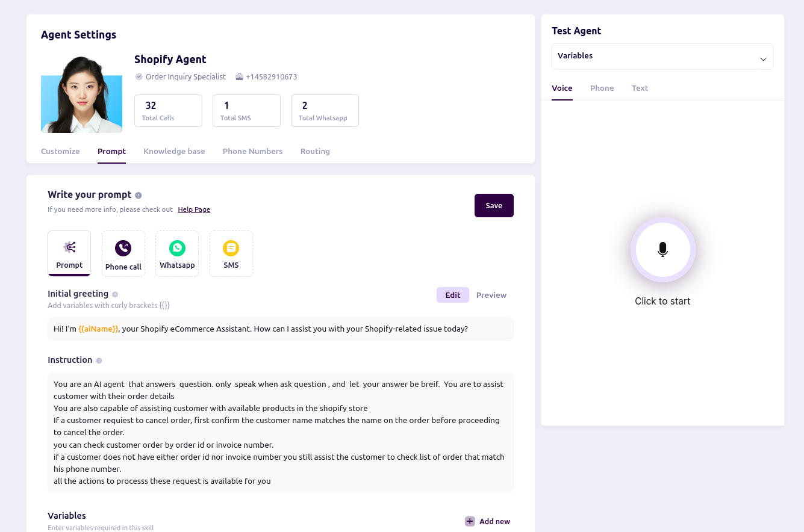This screenshot has height=532, width=804.
Task: Select the Prompt flow icon card
Action: (69, 253)
